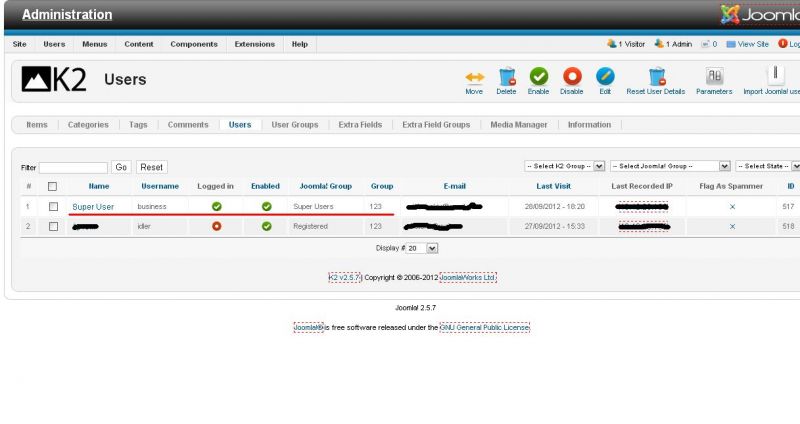This screenshot has width=800, height=424.
Task: Switch to the Comments tab
Action: pyautogui.click(x=188, y=125)
